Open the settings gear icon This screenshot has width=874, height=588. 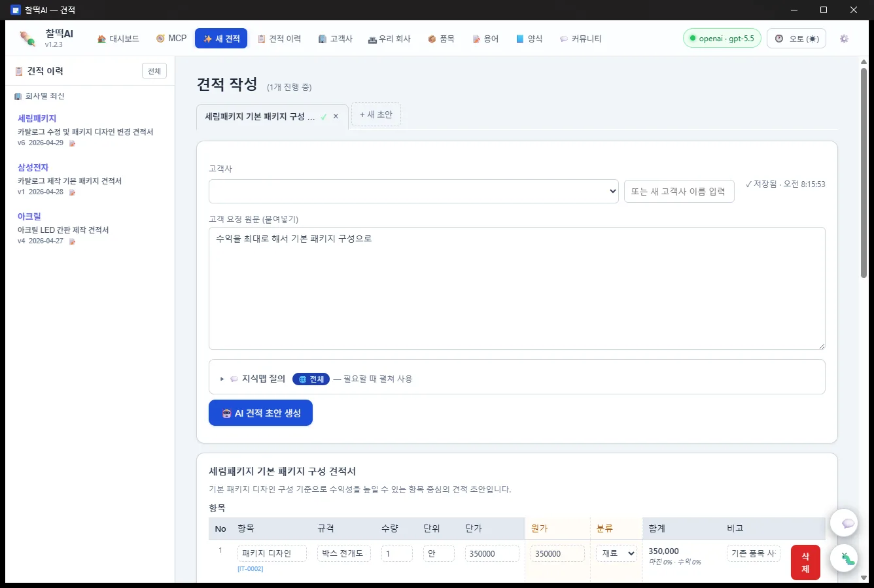click(x=844, y=39)
